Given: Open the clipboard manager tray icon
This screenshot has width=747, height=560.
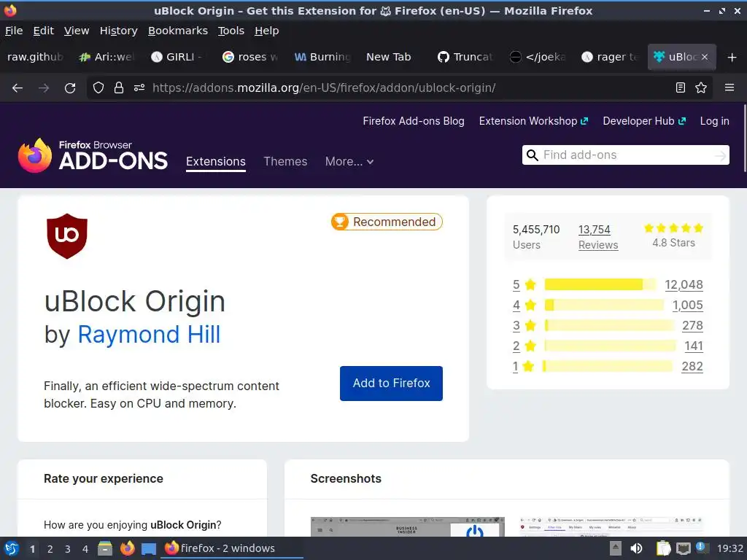Looking at the screenshot, I should [663, 548].
